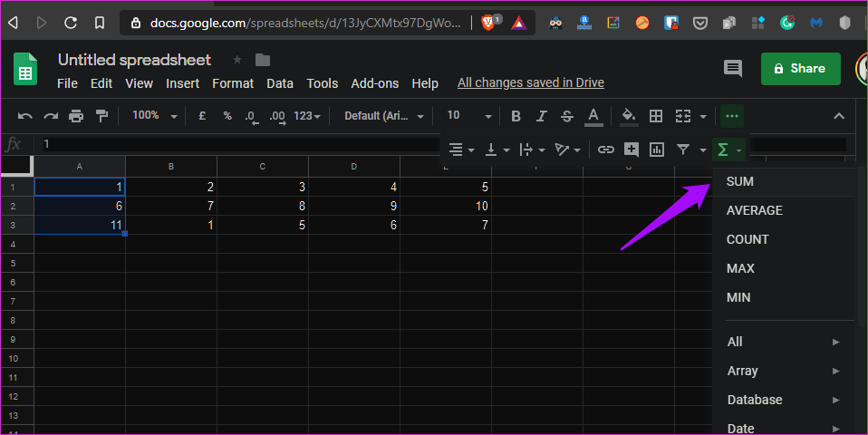Star the Untitled spreadsheet
The height and width of the screenshot is (435, 868).
pyautogui.click(x=237, y=60)
